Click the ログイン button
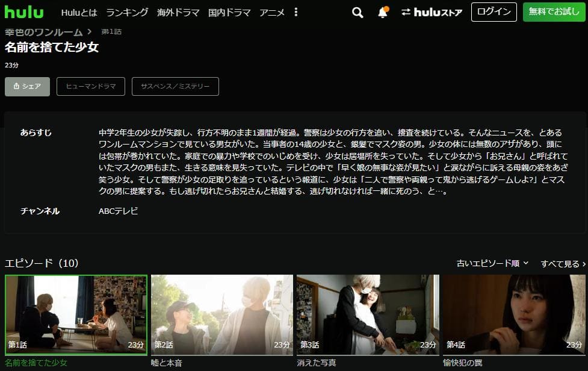The image size is (588, 371). tap(494, 12)
